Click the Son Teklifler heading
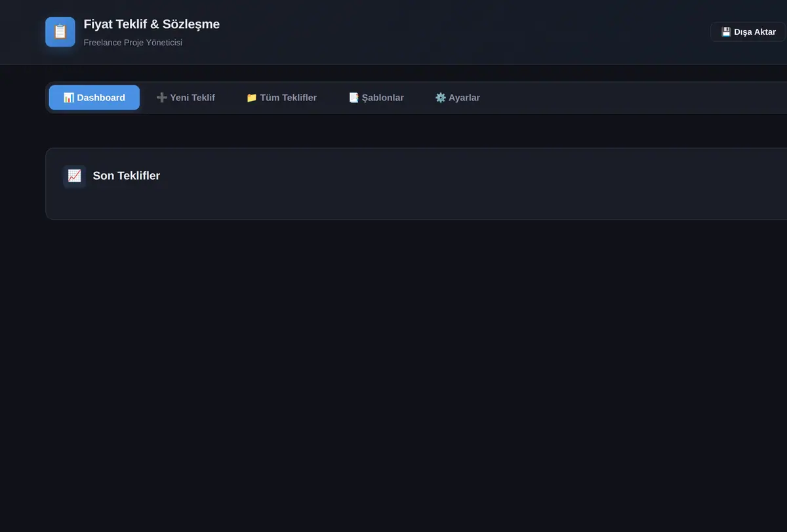 pos(127,176)
